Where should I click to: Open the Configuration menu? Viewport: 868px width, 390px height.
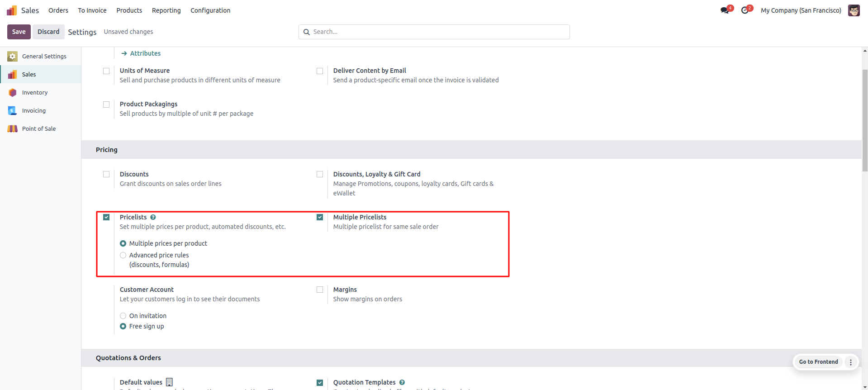[x=210, y=10]
